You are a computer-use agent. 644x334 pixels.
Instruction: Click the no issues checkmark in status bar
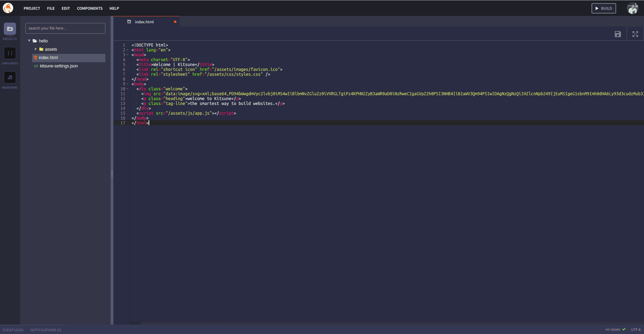pos(625,329)
